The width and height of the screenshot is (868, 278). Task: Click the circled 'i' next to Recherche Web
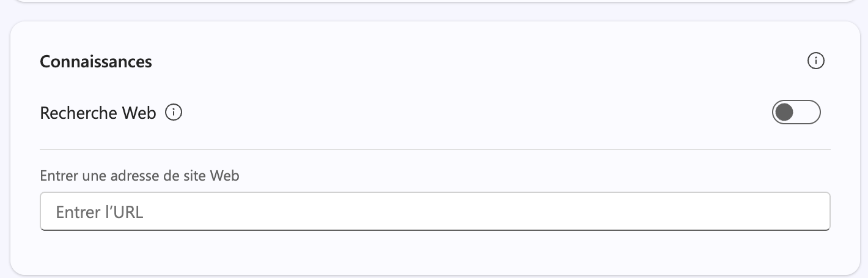pos(174,113)
